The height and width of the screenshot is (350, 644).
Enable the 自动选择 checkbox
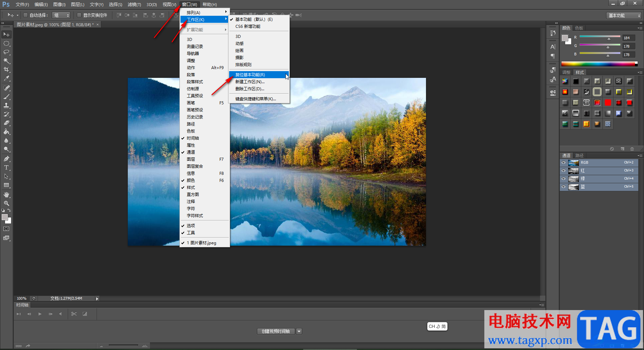25,15
